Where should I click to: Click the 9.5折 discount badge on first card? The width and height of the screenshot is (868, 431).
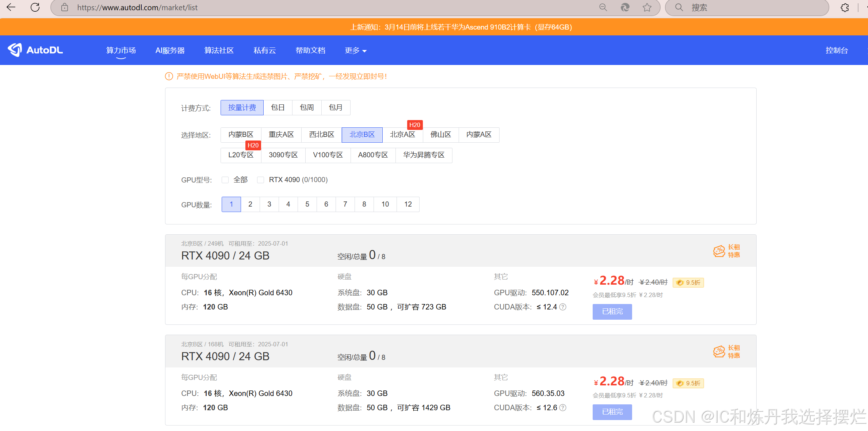pos(688,282)
